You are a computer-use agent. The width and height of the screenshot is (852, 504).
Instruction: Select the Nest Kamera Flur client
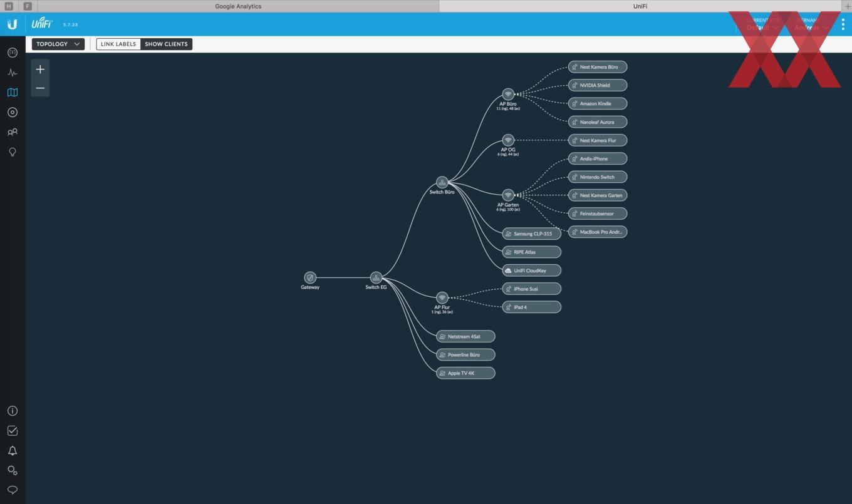pyautogui.click(x=598, y=140)
